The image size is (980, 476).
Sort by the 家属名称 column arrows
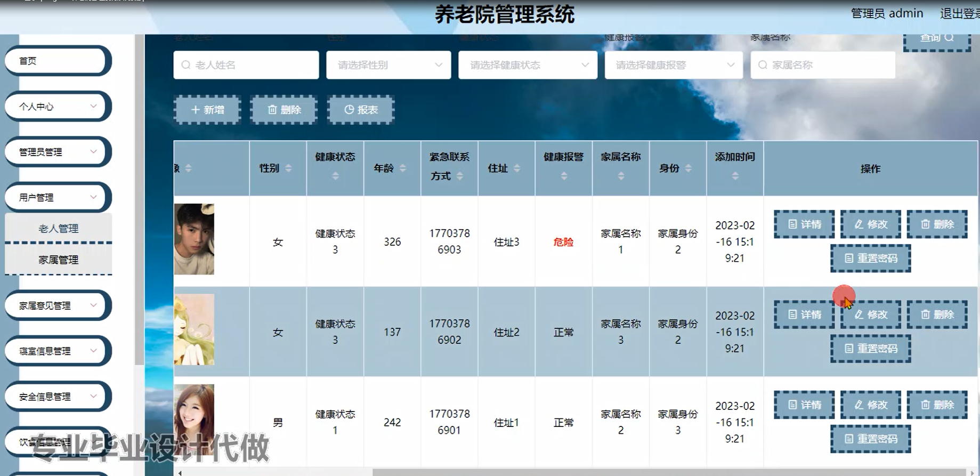[x=621, y=176]
